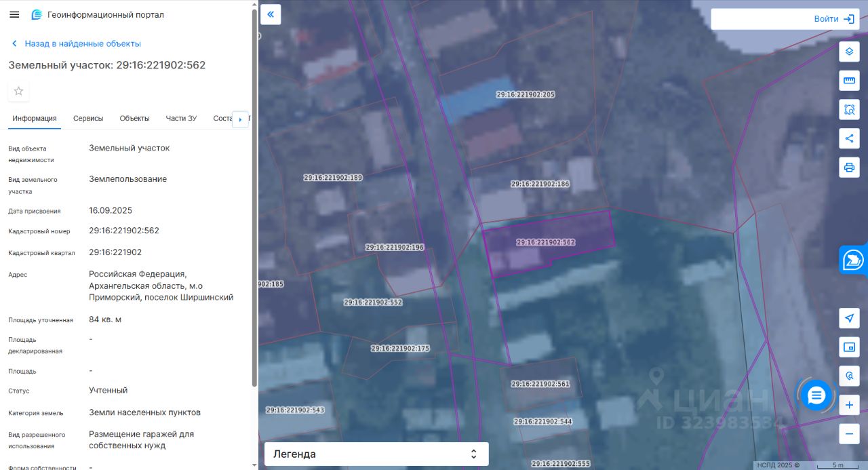Share the map via share icon

coord(849,138)
